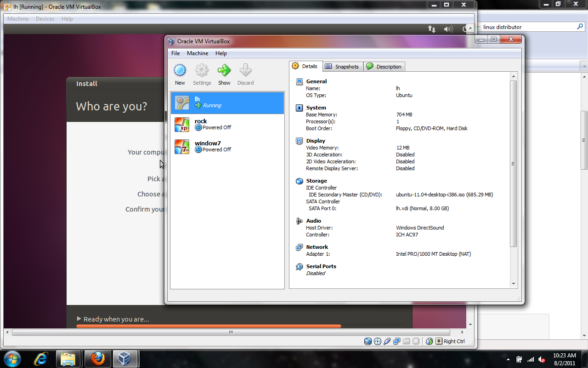Image resolution: width=588 pixels, height=368 pixels.
Task: Open the Devices menu of the lh VM window
Action: point(45,19)
